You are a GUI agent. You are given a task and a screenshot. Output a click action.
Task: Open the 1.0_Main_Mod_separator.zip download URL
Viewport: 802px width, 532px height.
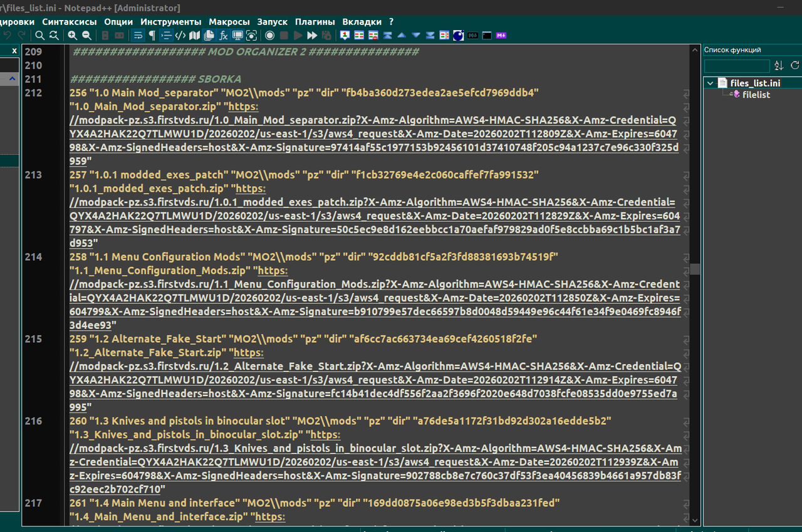point(375,134)
